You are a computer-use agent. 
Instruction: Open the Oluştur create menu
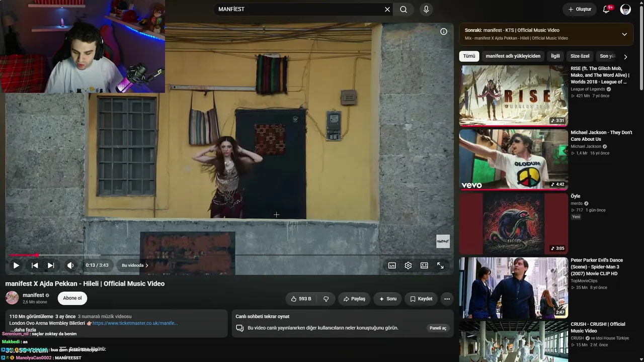pos(580,10)
